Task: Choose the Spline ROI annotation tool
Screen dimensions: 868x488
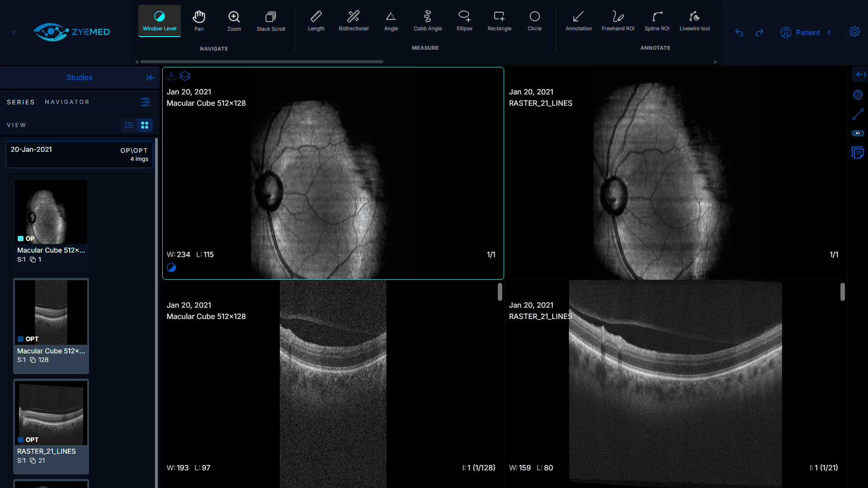Action: [x=656, y=21]
